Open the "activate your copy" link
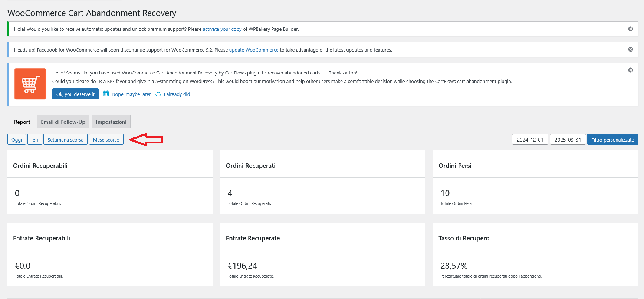The width and height of the screenshot is (644, 299). tap(222, 29)
